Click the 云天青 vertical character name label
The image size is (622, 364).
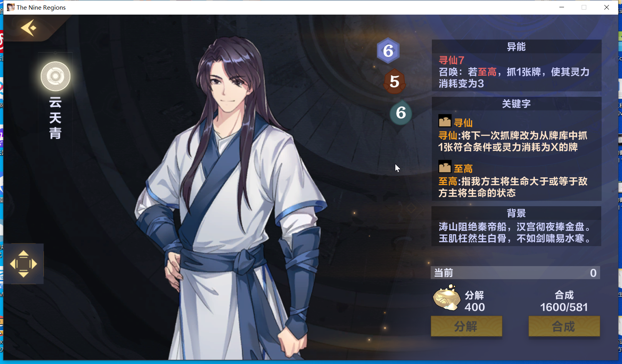tap(55, 118)
